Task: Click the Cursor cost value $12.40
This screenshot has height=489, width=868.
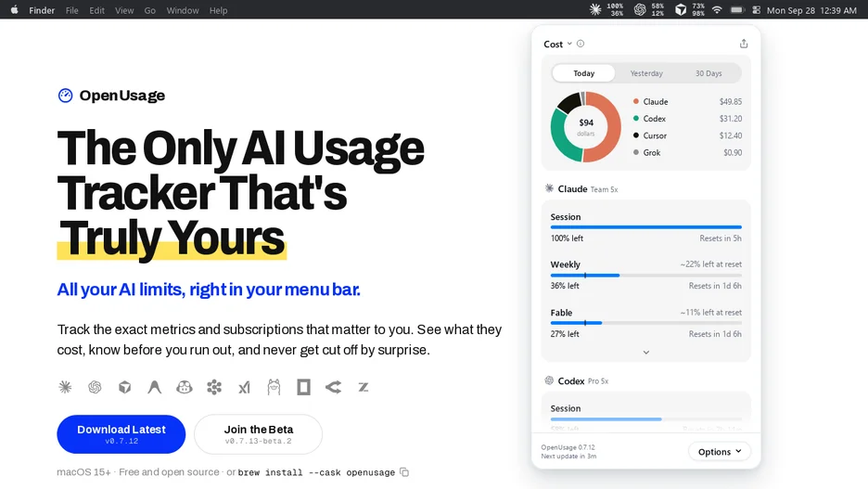Action: point(730,135)
